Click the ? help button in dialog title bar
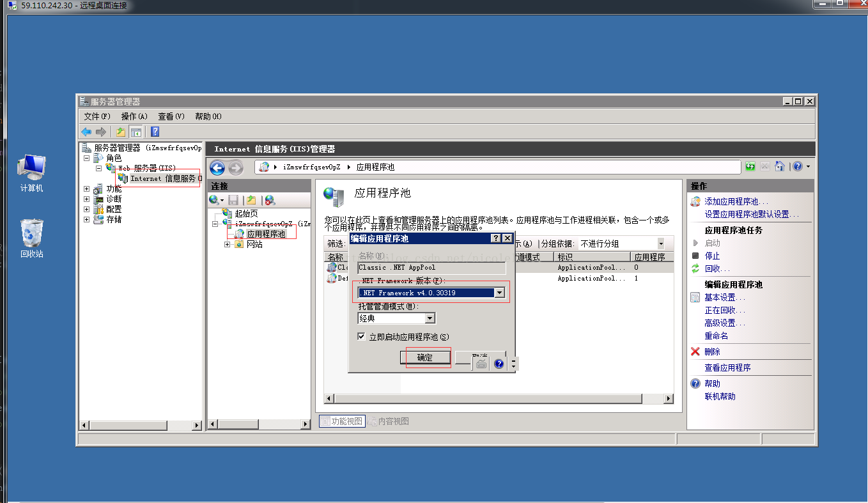This screenshot has width=868, height=503. click(x=495, y=238)
